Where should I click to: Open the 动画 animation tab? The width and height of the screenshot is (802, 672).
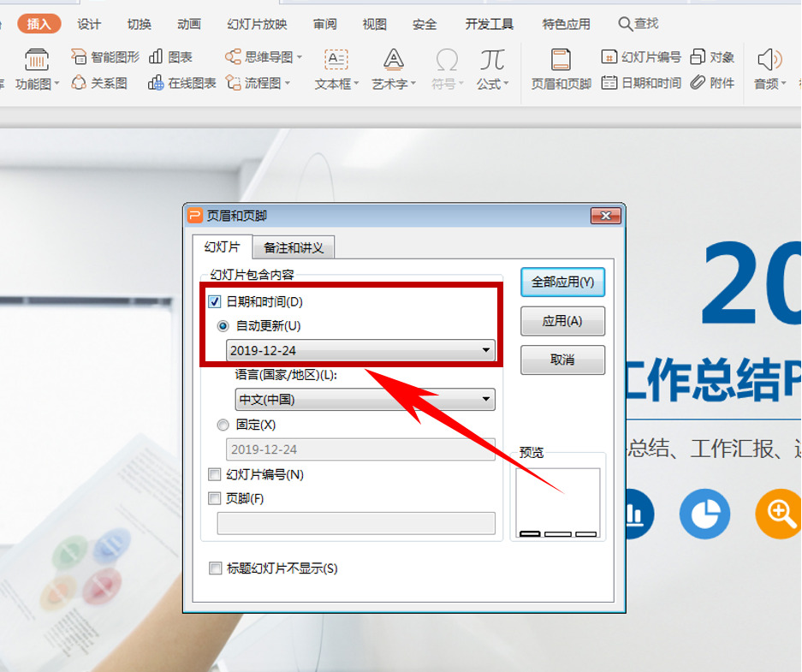click(189, 23)
